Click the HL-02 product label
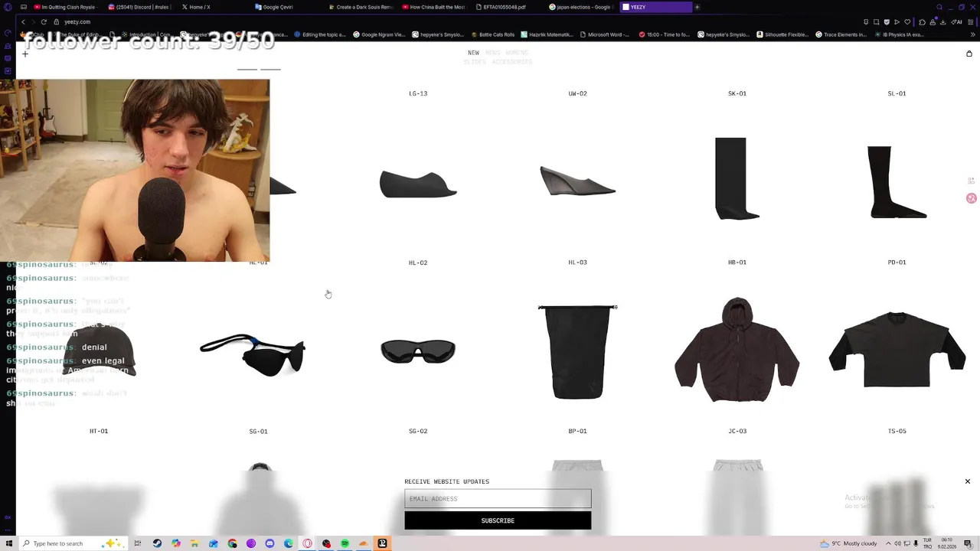Screen dimensions: 980x551 pos(418,262)
